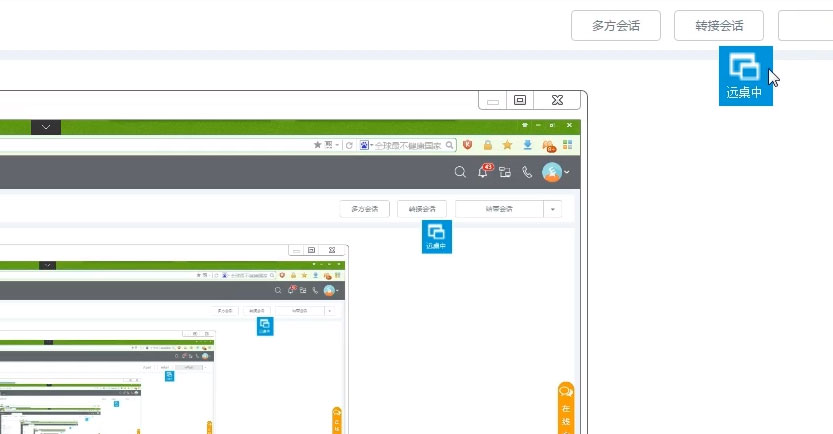Screen dimensions: 833x434
Task: Click the third nested blue 远桌中 icon
Action: 169,376
